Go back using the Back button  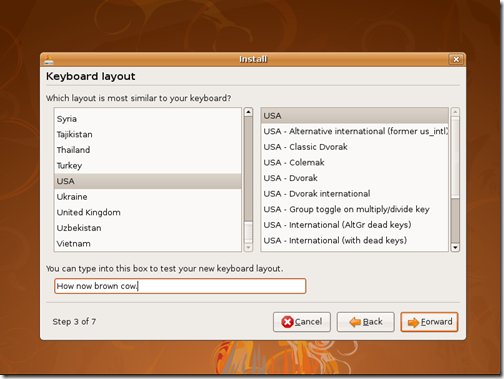365,322
